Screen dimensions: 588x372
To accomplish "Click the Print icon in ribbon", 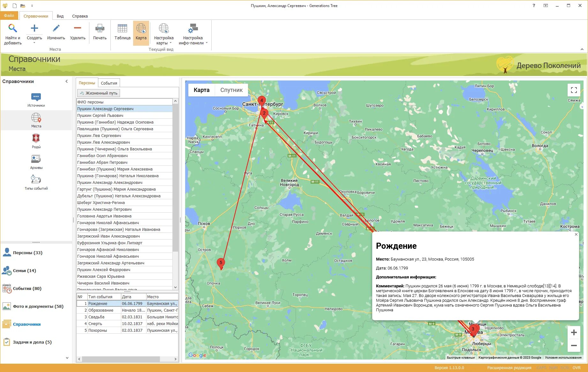I will tap(100, 28).
